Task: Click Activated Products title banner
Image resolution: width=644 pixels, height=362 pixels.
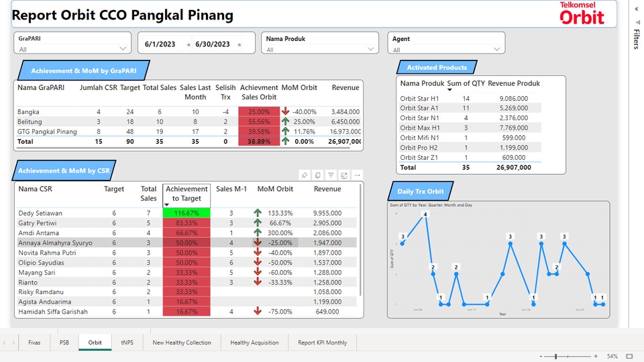Action: click(437, 67)
